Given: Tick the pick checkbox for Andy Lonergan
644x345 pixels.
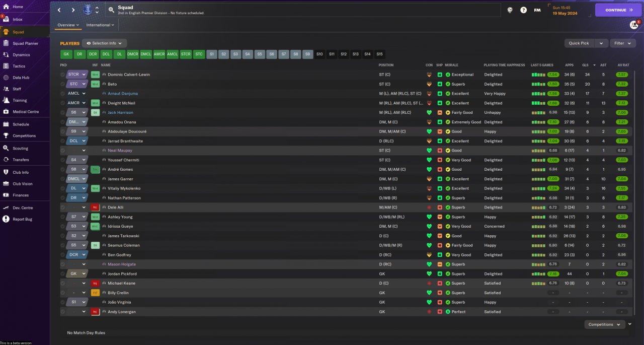Looking at the screenshot, I should 63,312.
